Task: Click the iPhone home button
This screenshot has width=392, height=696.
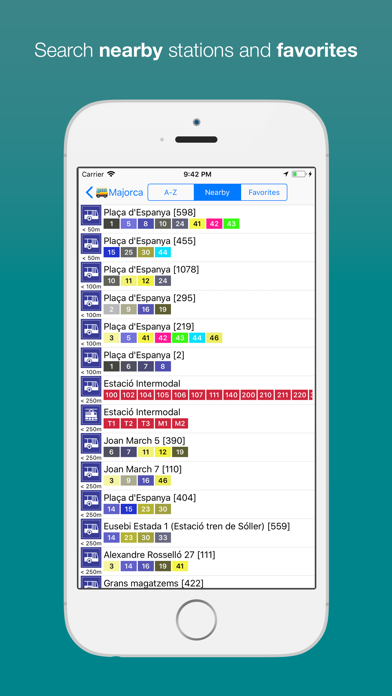Action: (196, 620)
